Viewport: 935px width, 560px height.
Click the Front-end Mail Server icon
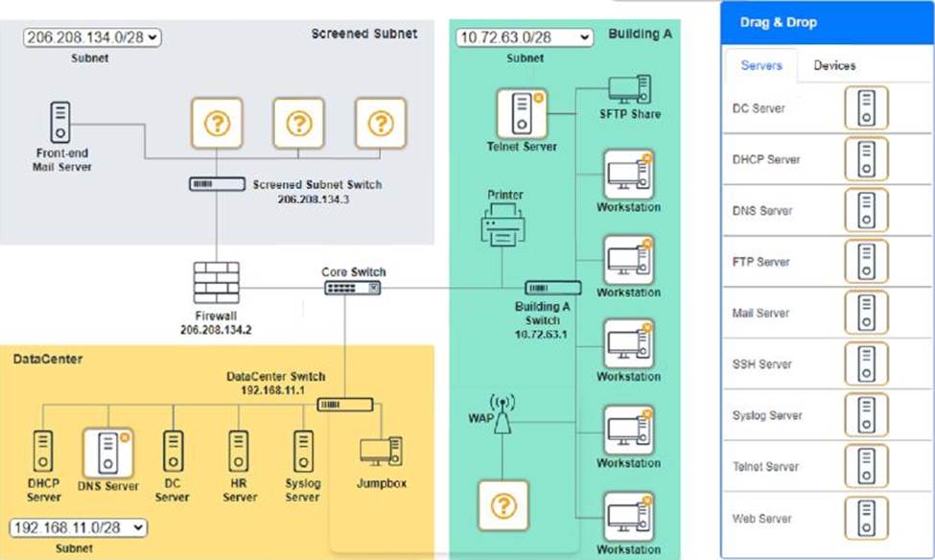pos(60,125)
